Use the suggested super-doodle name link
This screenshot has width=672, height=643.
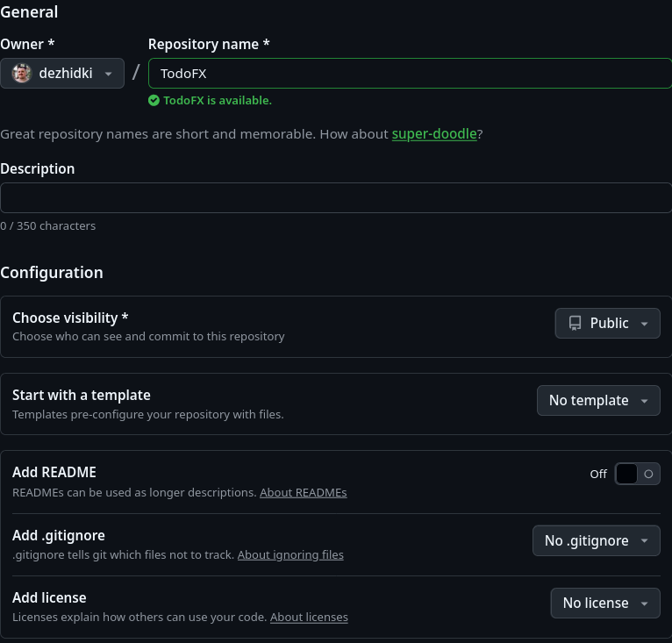[434, 134]
